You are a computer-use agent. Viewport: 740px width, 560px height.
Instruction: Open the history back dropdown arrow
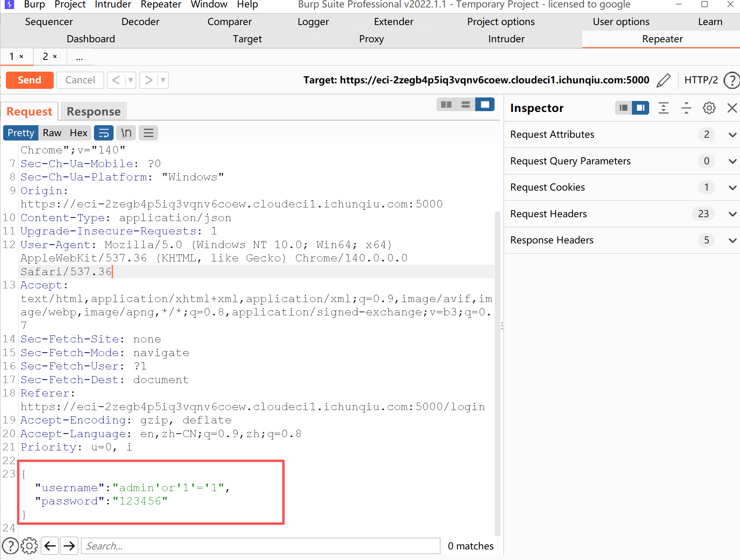tap(131, 80)
